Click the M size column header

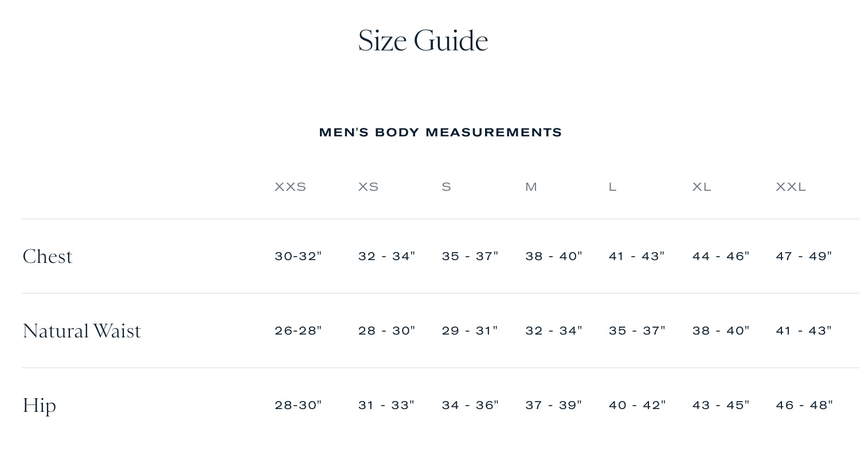531,187
